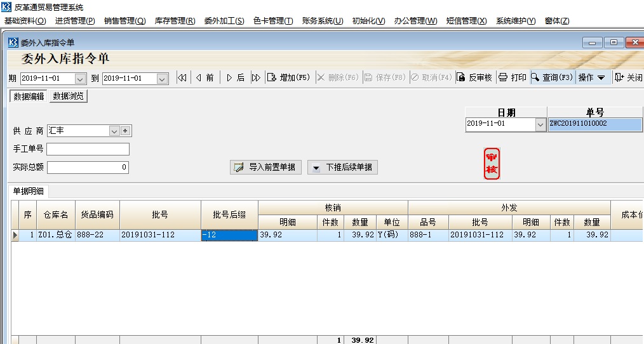
Task: Open 窗体(Z) menu
Action: tap(557, 21)
